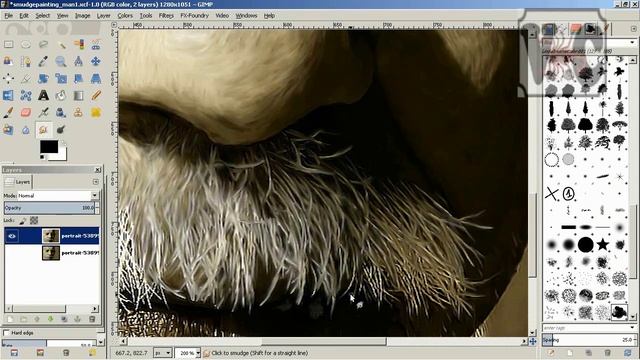The image size is (640, 360).
Task: Click the edit brush button
Action: pyautogui.click(x=551, y=352)
